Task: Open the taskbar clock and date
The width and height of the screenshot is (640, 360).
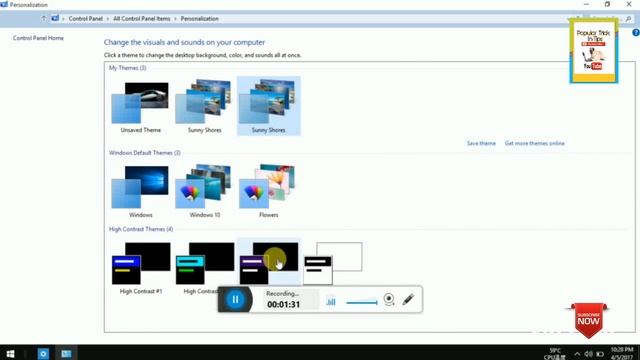Action: [622, 353]
